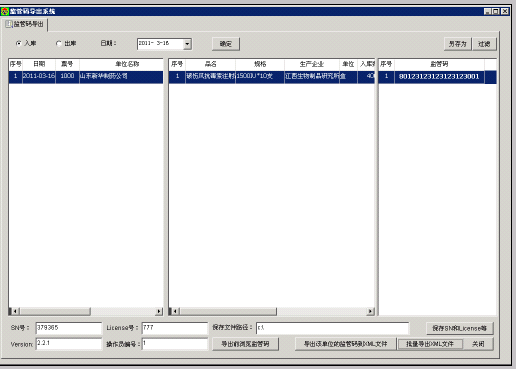Image resolution: width=516 pixels, height=369 pixels.
Task: Maximize the window from the title bar
Action: 496,11
